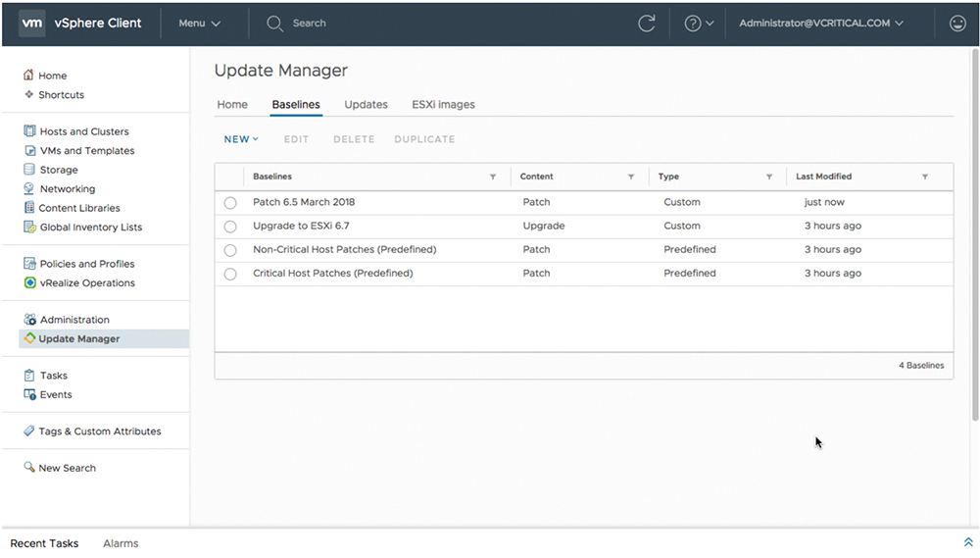Click the Tasks clipboard icon

pyautogui.click(x=28, y=376)
